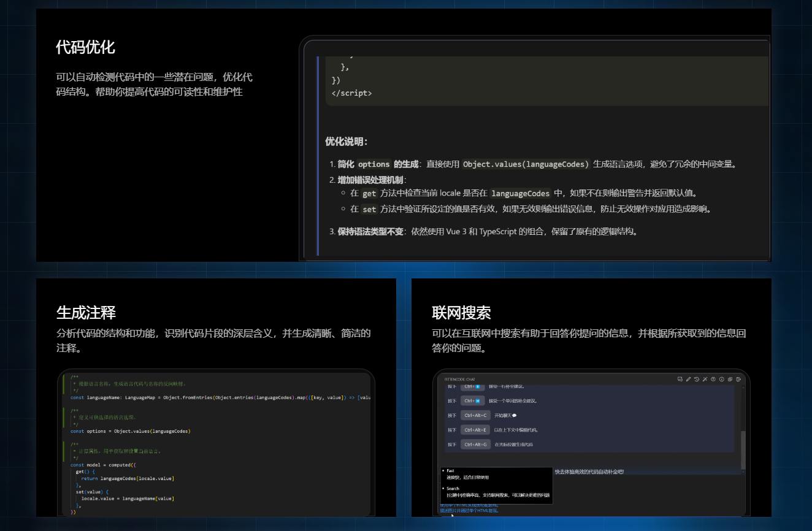Click the 分析代码的结构和功能 description text
The width and height of the screenshot is (812, 531).
[x=213, y=340]
